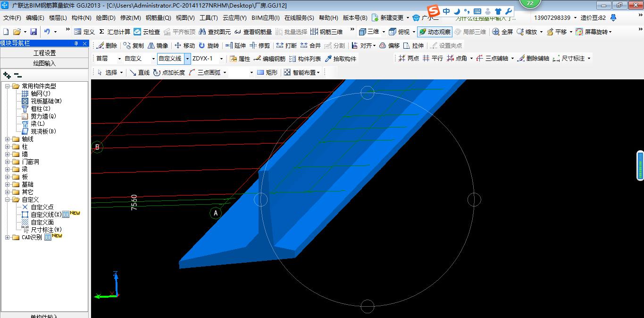Screen dimensions: 644x318
Task: Select 偏移 offset tool
Action: click(x=390, y=45)
